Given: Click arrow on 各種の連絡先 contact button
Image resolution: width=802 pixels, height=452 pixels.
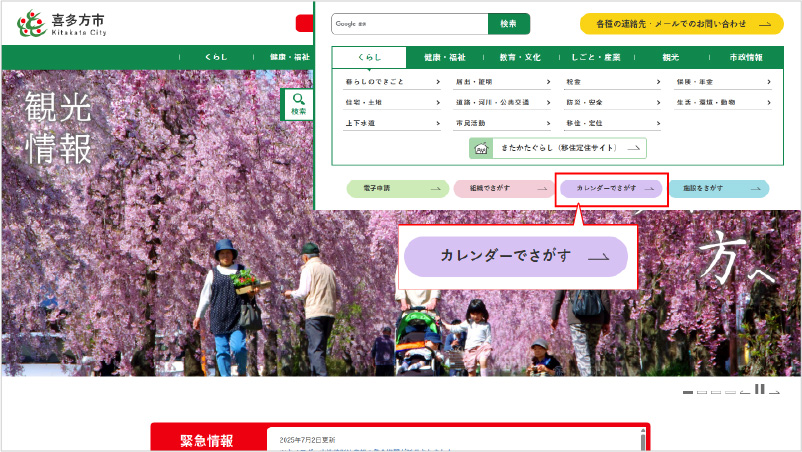Looking at the screenshot, I should [764, 24].
